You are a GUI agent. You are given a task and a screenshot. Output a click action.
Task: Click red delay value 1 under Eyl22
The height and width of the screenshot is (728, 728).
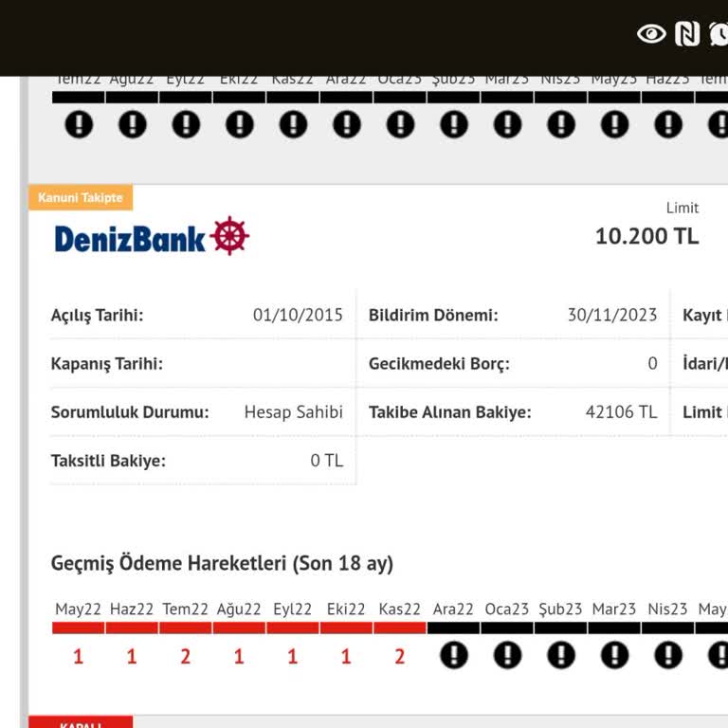tap(293, 657)
